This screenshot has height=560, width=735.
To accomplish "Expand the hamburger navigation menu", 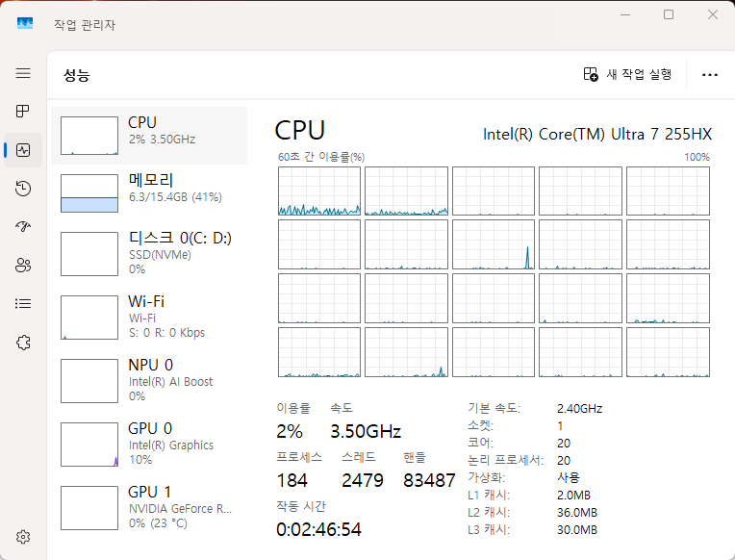I will (23, 73).
